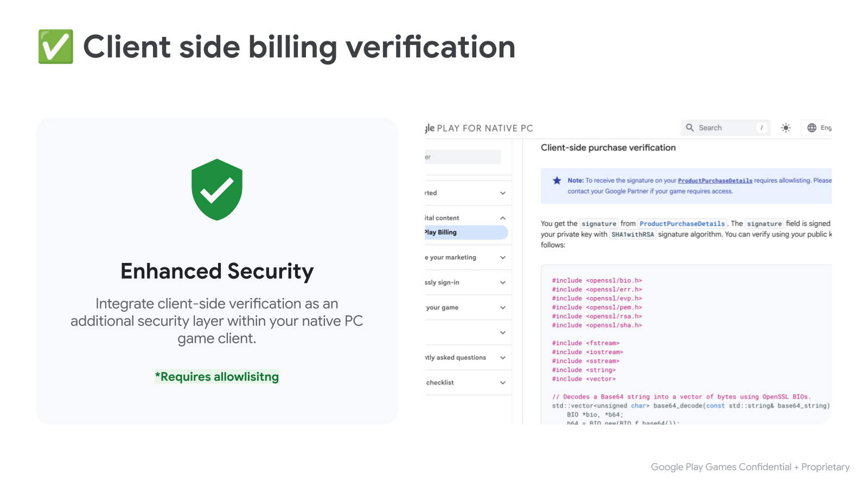The height and width of the screenshot is (488, 868).
Task: Expand the 'rted' sidebar section chevron
Action: click(x=503, y=193)
